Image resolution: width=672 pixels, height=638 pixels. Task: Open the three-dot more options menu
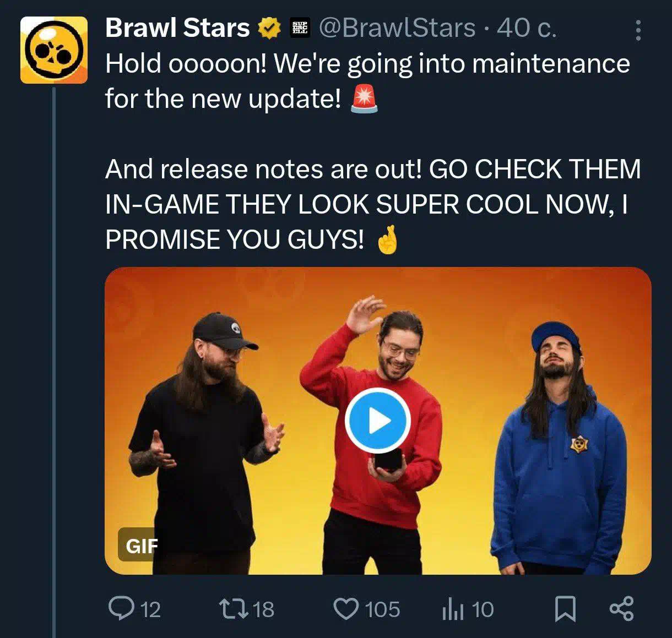[x=638, y=30]
